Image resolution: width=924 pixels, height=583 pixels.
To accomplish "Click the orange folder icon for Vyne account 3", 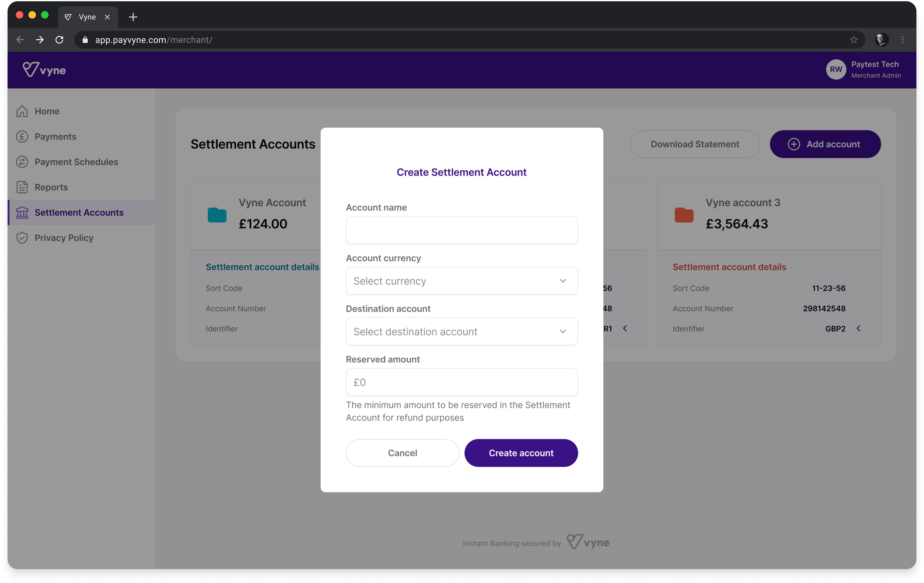I will [684, 215].
